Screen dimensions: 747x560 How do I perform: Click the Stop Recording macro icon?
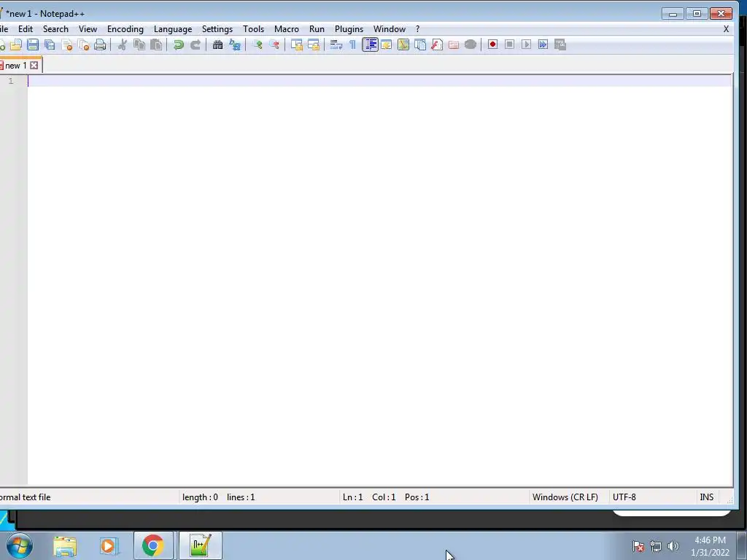click(x=509, y=44)
